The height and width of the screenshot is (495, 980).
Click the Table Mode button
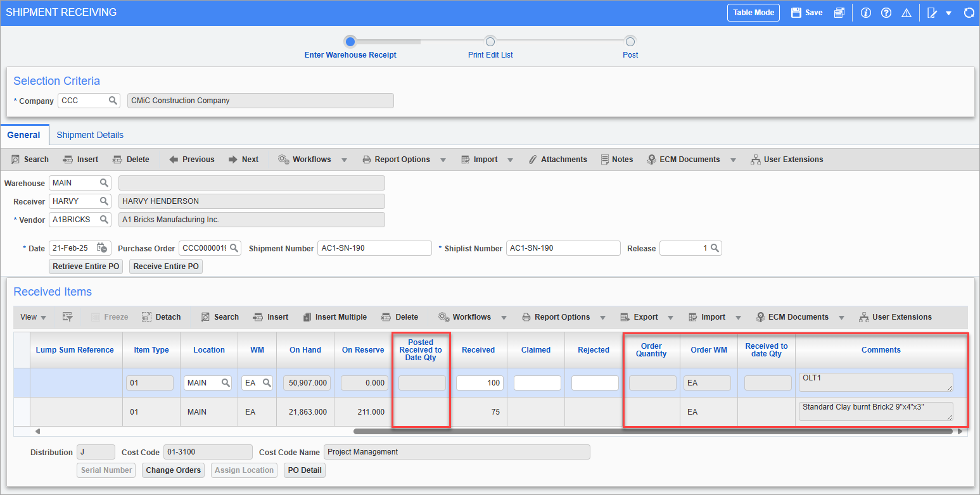(x=753, y=13)
